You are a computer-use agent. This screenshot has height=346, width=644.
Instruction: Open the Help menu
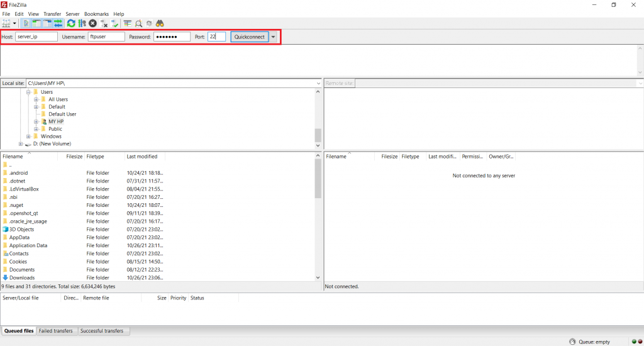point(118,14)
